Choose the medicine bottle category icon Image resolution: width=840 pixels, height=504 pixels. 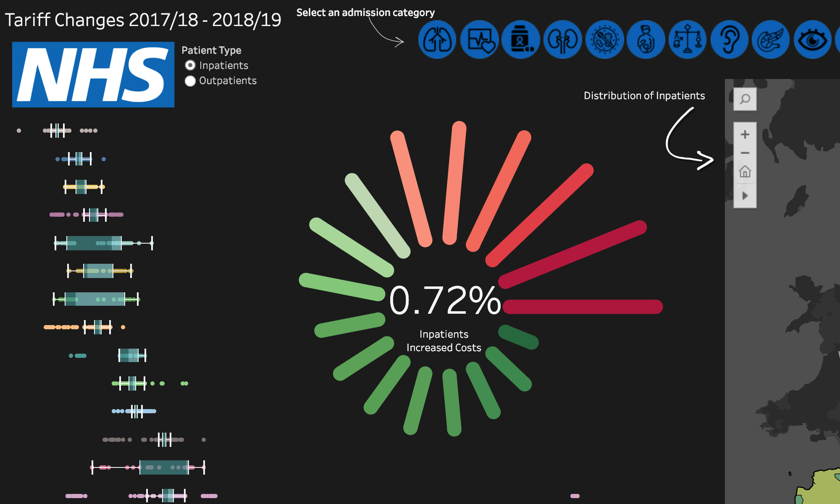pos(521,39)
